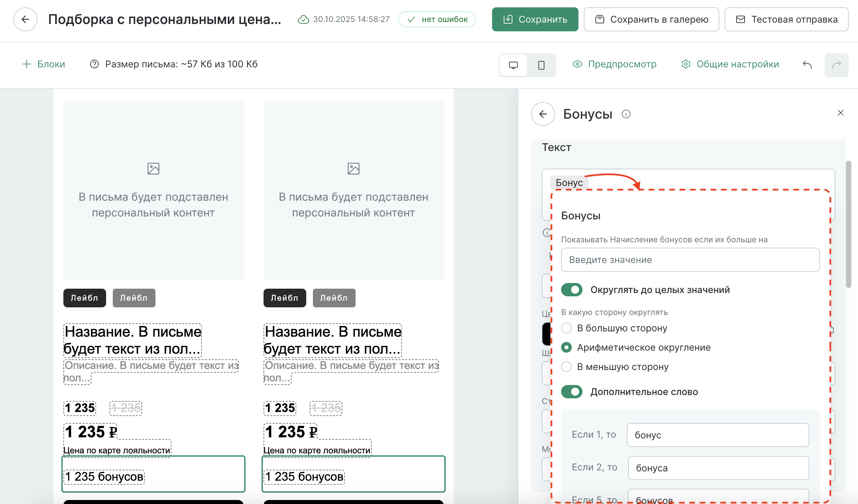This screenshot has height=504, width=858.
Task: Click the Введите значение input field
Action: click(x=690, y=260)
